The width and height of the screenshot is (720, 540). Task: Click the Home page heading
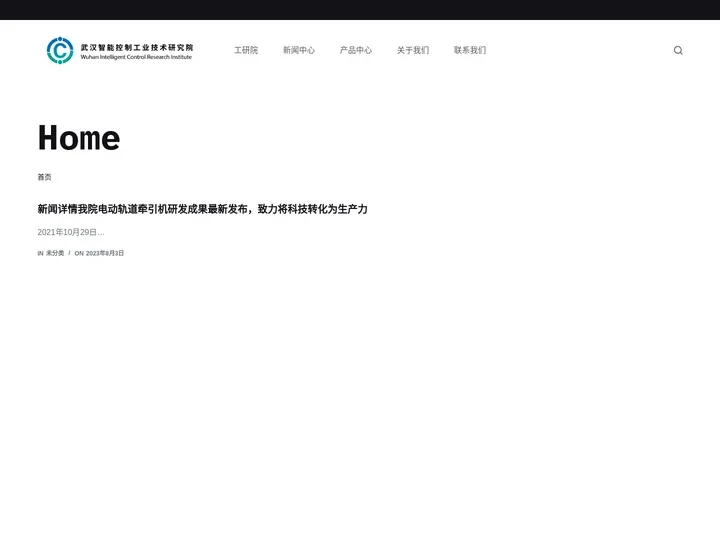pyautogui.click(x=79, y=138)
